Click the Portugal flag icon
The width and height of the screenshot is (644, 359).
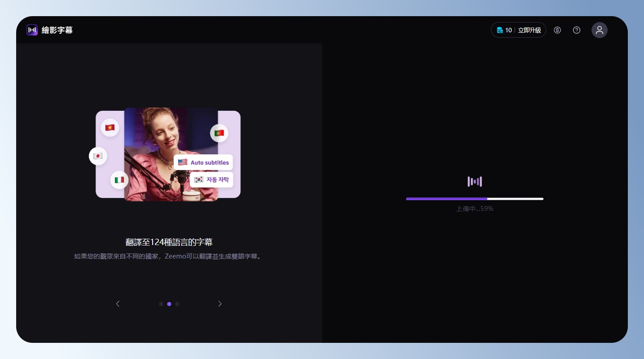coord(219,133)
